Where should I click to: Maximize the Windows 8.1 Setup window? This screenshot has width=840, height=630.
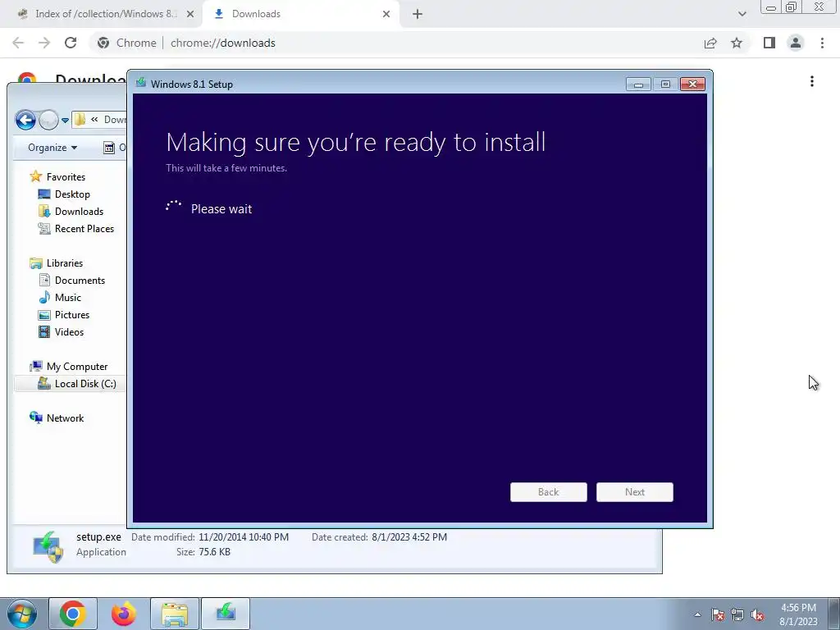[x=665, y=84]
